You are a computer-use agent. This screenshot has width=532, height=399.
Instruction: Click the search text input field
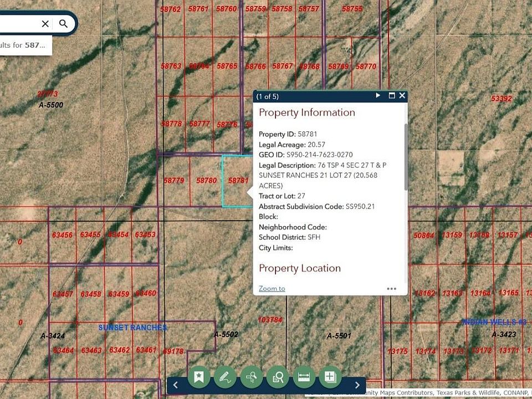[19, 23]
